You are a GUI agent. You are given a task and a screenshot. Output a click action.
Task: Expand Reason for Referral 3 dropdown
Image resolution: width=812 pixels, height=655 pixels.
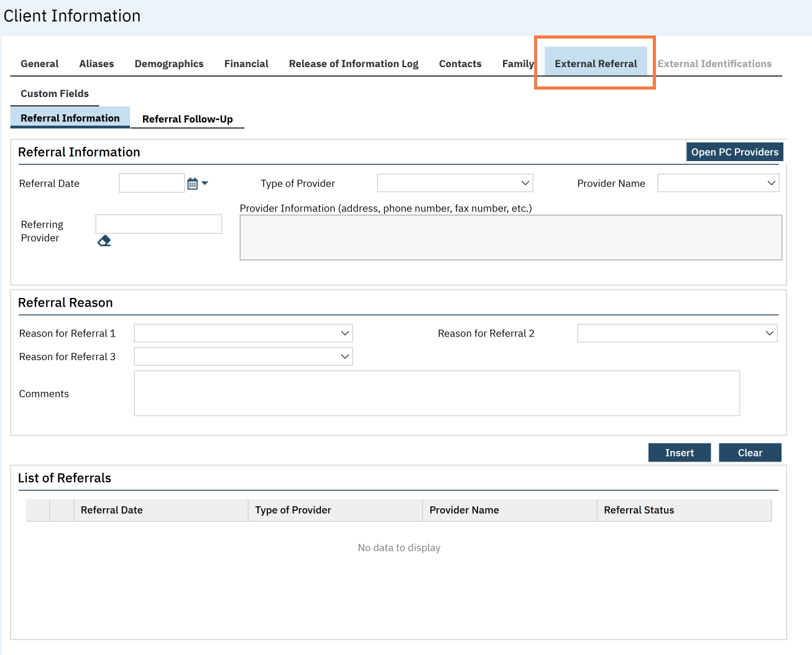click(x=243, y=356)
